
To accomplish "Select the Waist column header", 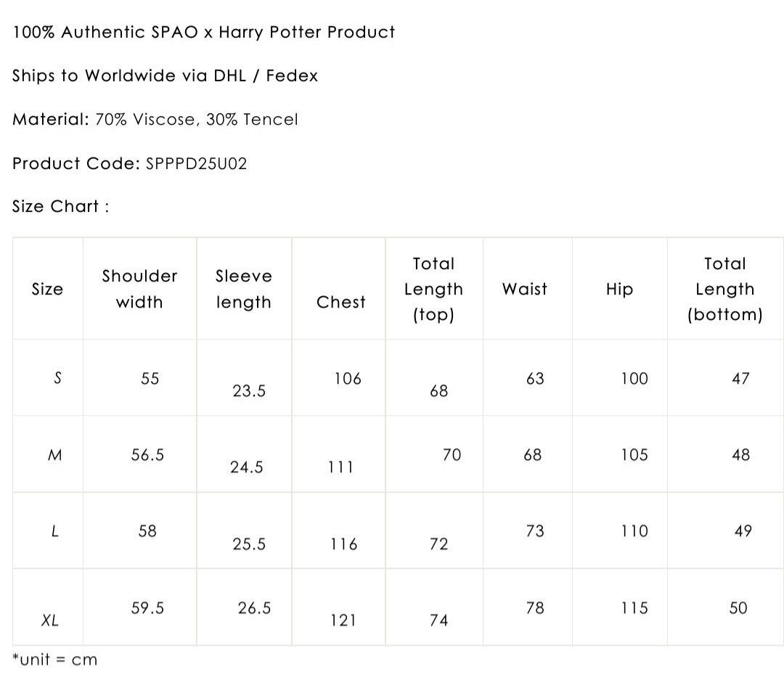I will pyautogui.click(x=525, y=289).
